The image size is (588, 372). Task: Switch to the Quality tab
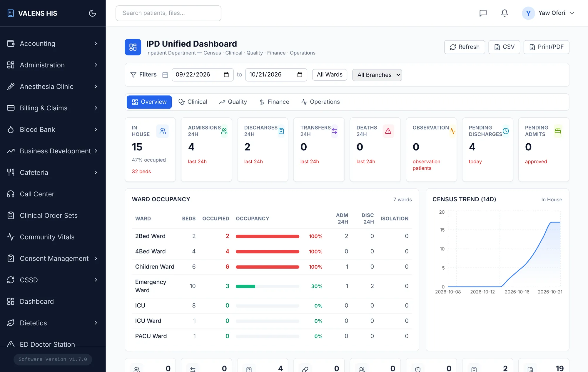233,102
